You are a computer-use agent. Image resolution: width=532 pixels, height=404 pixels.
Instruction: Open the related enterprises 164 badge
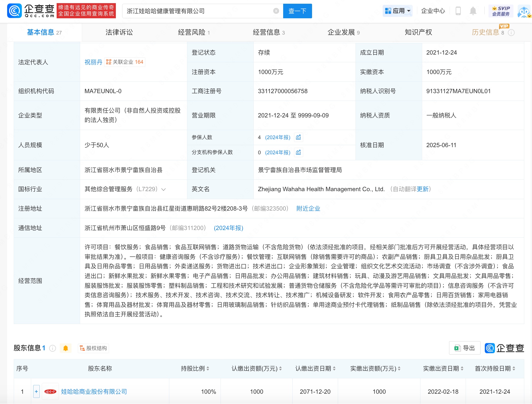[x=125, y=62]
